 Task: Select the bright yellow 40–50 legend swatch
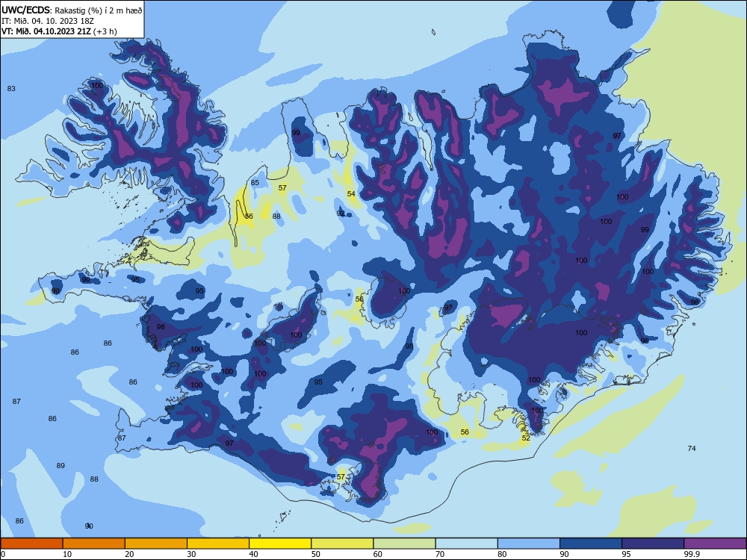pyautogui.click(x=280, y=544)
